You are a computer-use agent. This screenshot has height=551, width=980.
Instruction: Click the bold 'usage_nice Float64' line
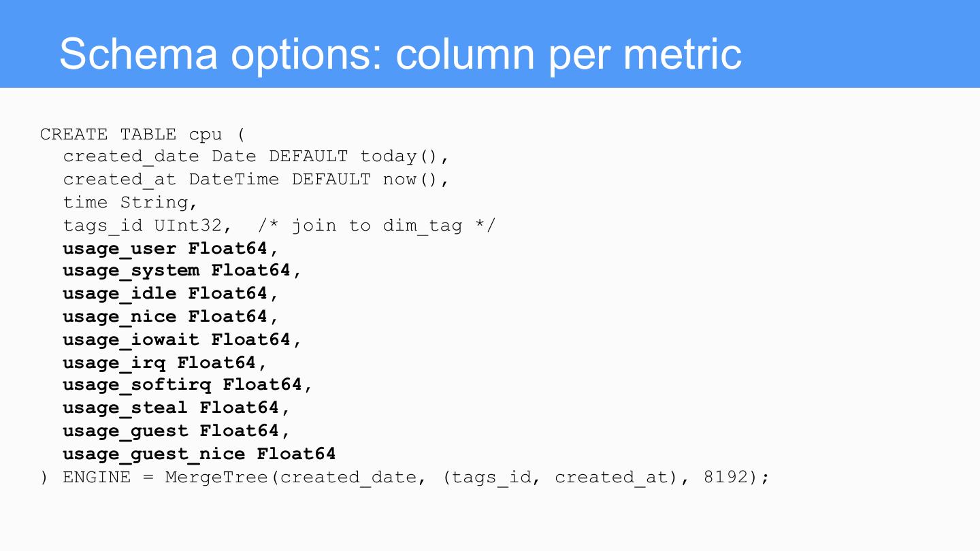(170, 317)
